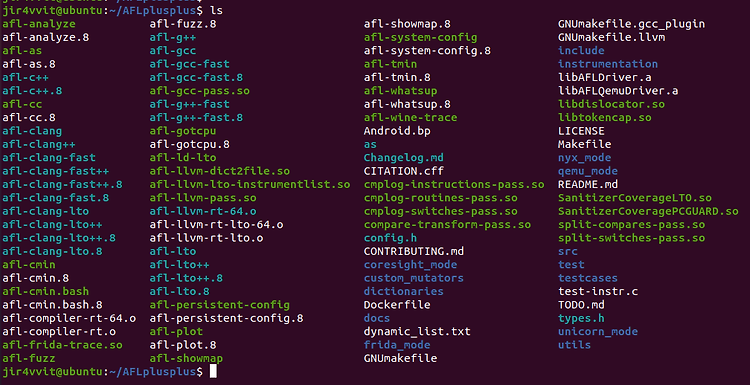Select the CONTRIBUTING.md file name
This screenshot has height=385, width=750.
(414, 252)
